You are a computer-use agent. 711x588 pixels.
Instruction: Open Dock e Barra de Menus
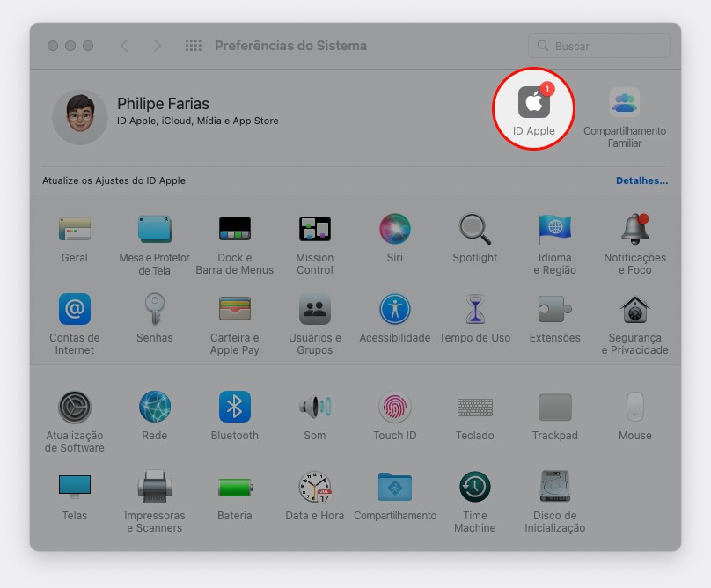(235, 230)
